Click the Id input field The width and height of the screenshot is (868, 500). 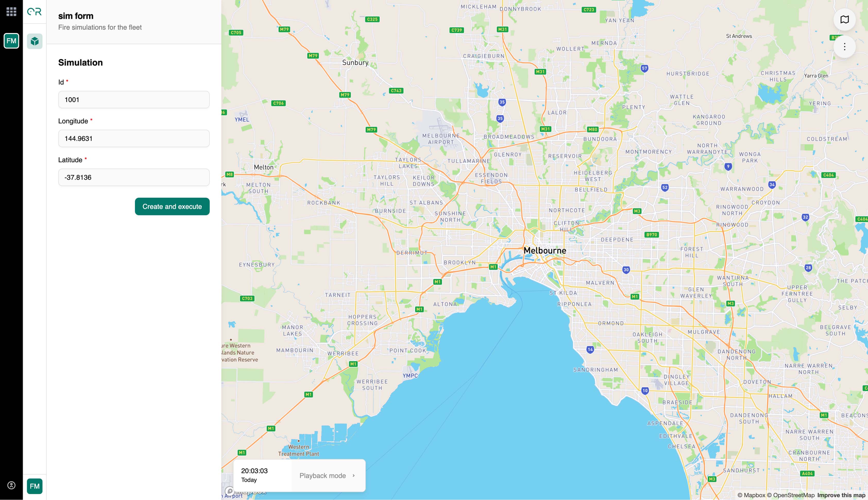click(x=134, y=99)
